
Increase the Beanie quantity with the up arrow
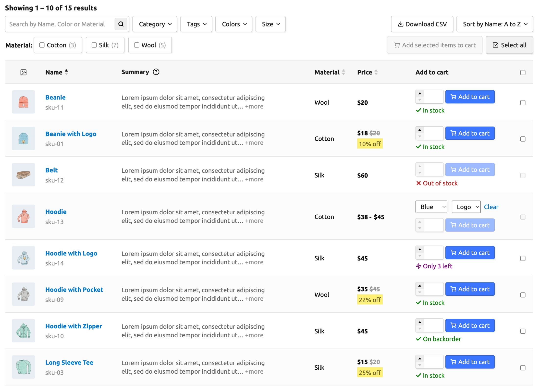pos(420,94)
